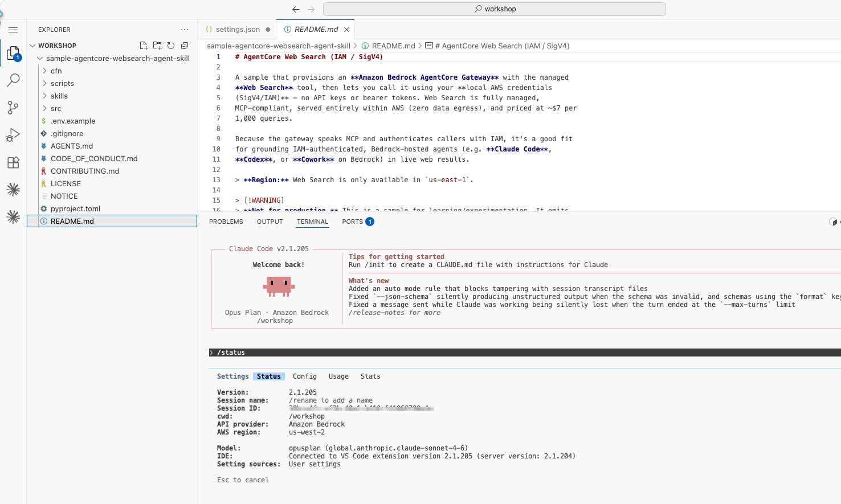
Task: Open the PORTS panel tab
Action: 353,222
